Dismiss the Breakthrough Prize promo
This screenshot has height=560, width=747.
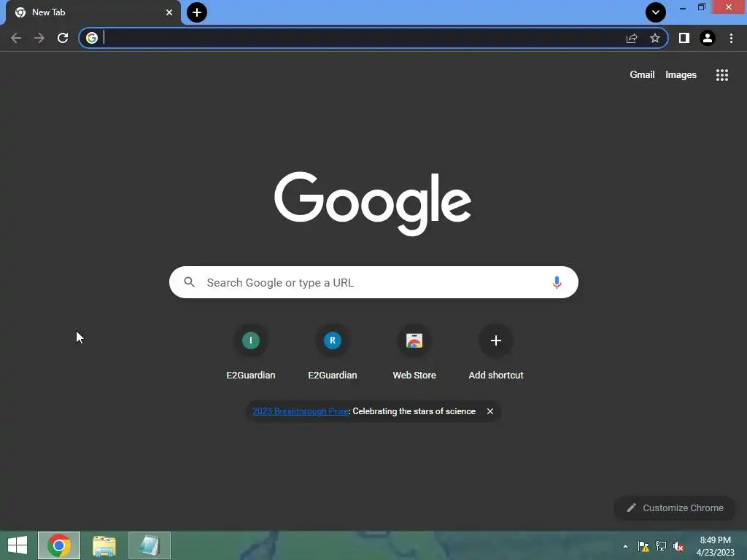[x=490, y=411]
